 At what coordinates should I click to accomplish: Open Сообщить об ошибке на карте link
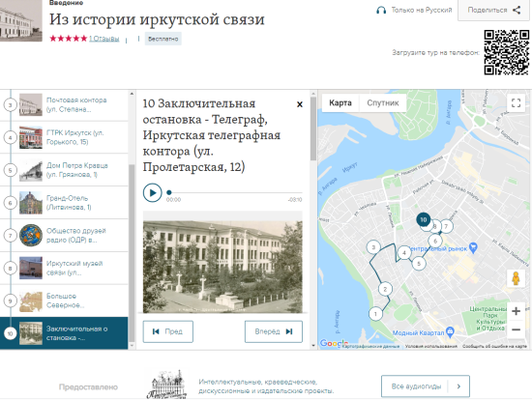494,346
